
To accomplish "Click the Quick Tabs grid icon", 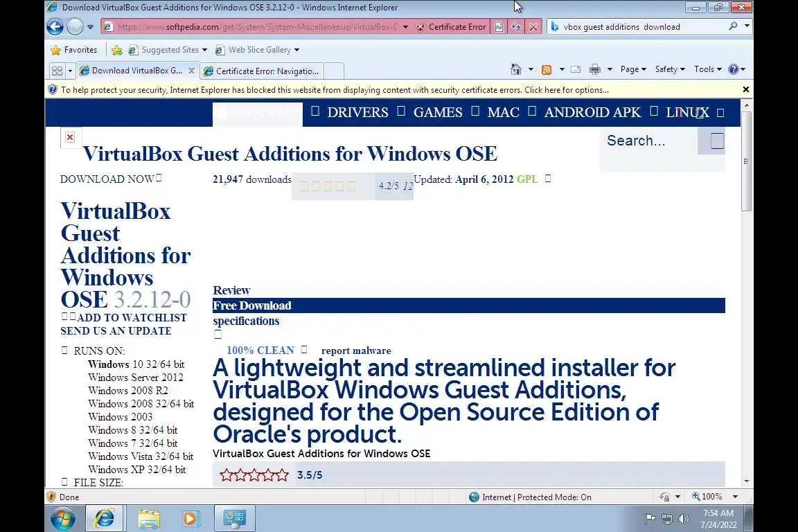I will [57, 71].
